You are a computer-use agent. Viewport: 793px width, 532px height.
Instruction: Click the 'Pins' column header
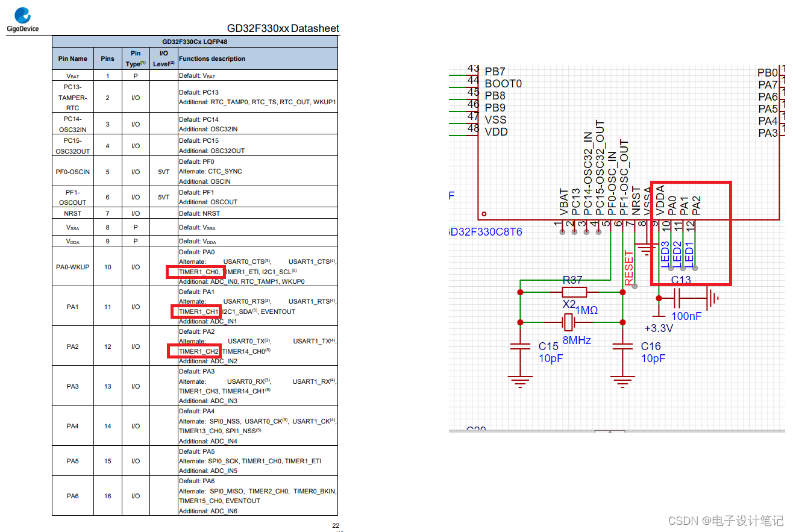tap(107, 58)
